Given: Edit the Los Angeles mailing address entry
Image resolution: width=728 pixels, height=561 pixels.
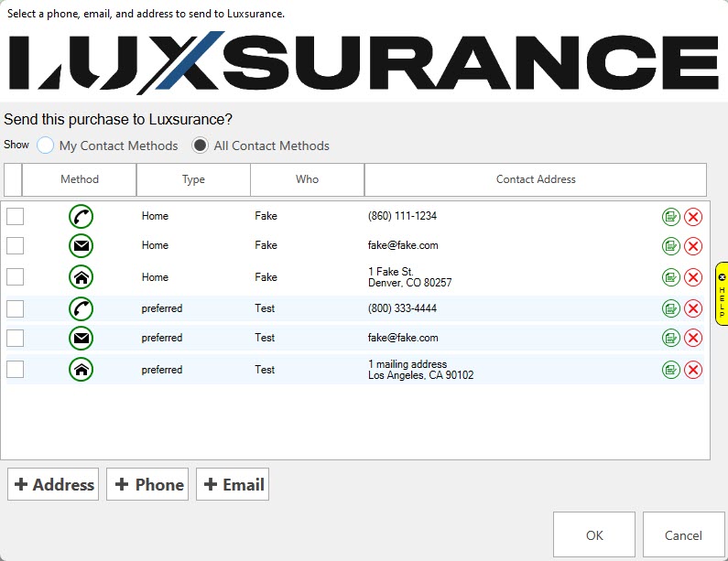Looking at the screenshot, I should click(x=671, y=370).
